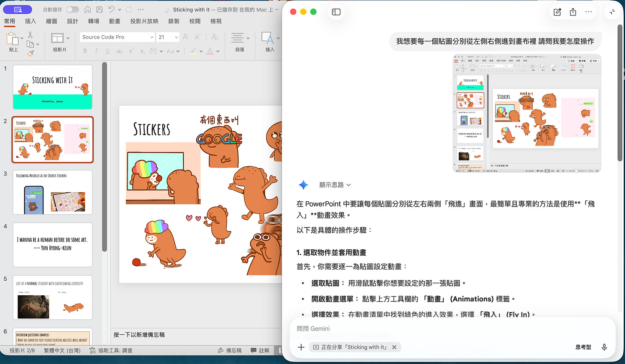
Task: Open the 動畫 ribbon tab
Action: 115,21
